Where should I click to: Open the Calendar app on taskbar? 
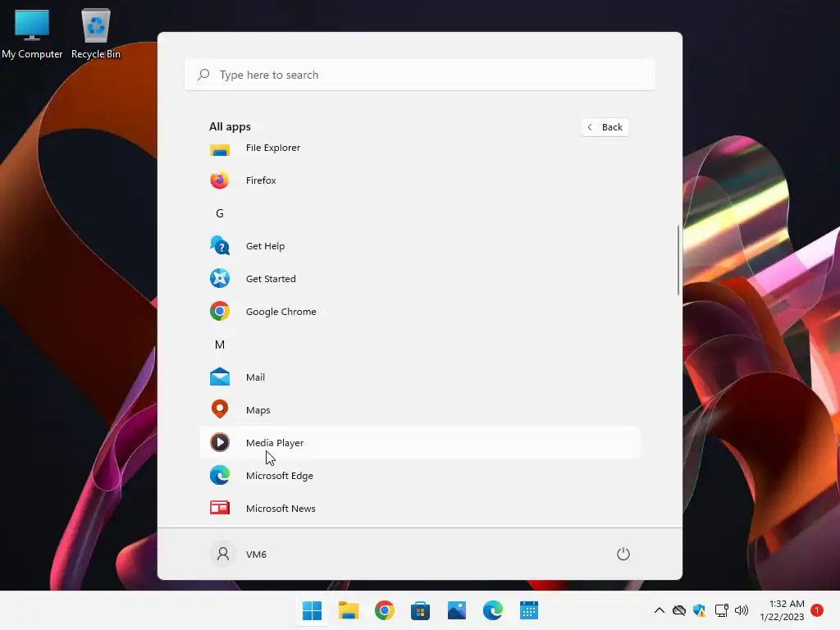[x=529, y=610]
